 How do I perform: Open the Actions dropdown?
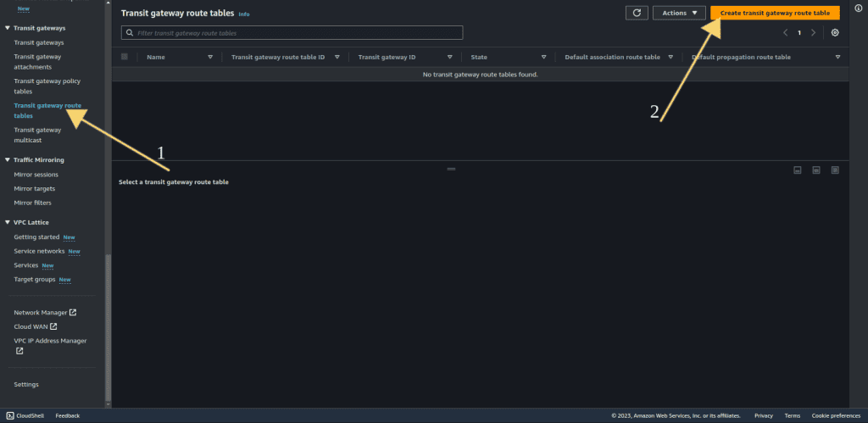pos(679,13)
